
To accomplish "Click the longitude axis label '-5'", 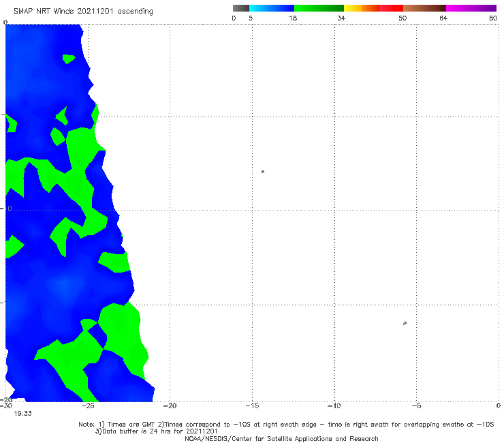I will click(x=416, y=406).
